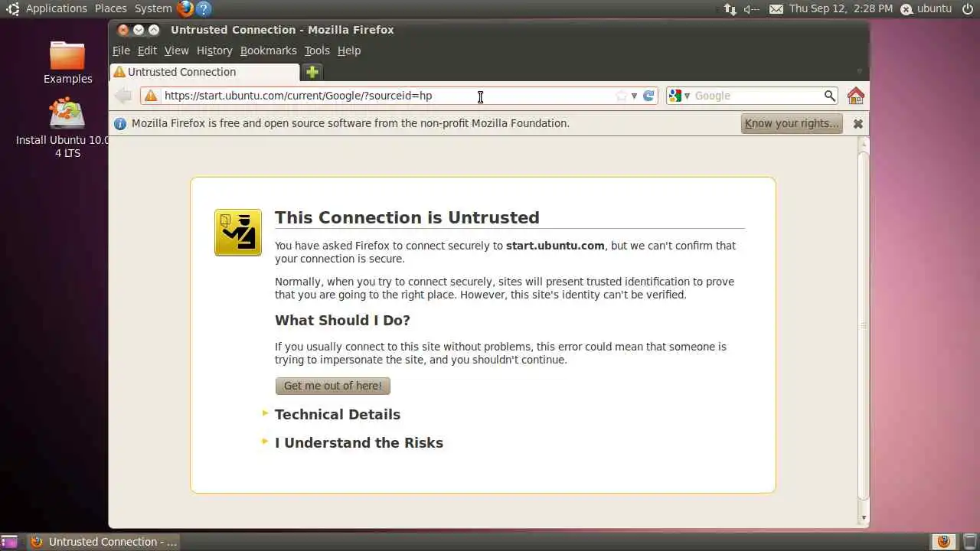Open the ubuntu user session menu
The height and width of the screenshot is (551, 980).
pyautogui.click(x=926, y=9)
